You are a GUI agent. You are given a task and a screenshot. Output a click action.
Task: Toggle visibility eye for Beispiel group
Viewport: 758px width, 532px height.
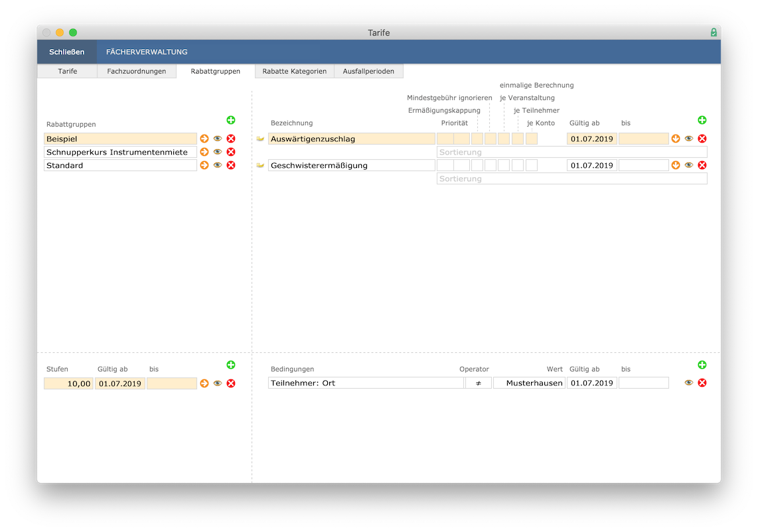tap(218, 139)
